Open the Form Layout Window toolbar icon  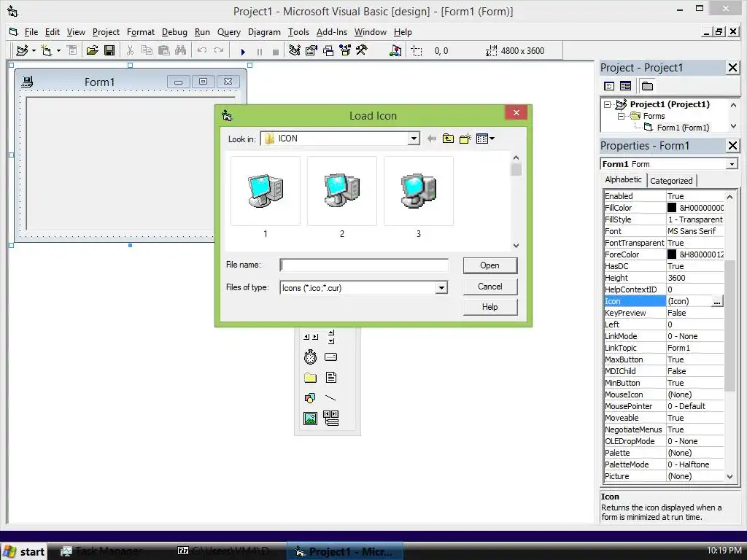coord(328,50)
